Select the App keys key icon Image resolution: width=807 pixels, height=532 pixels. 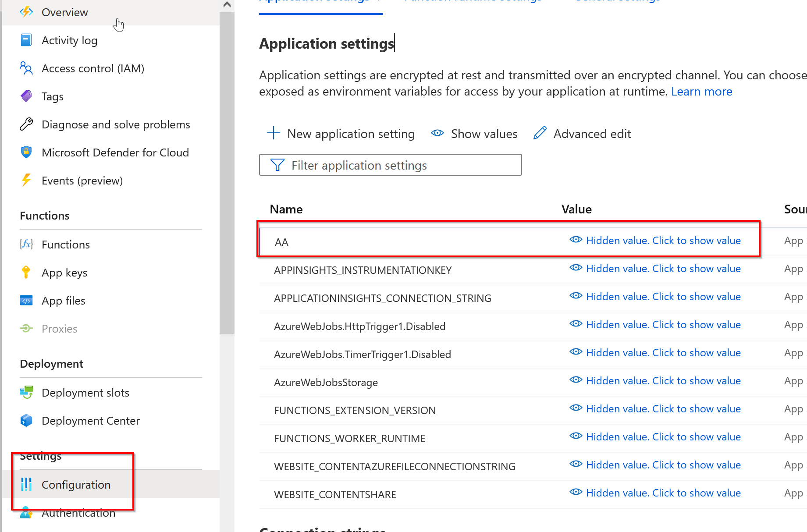26,273
